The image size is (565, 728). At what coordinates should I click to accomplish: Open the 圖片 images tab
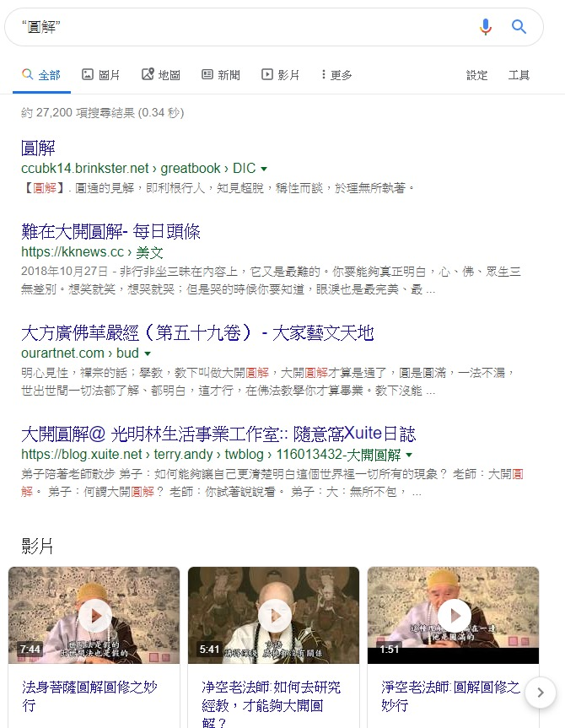point(100,75)
